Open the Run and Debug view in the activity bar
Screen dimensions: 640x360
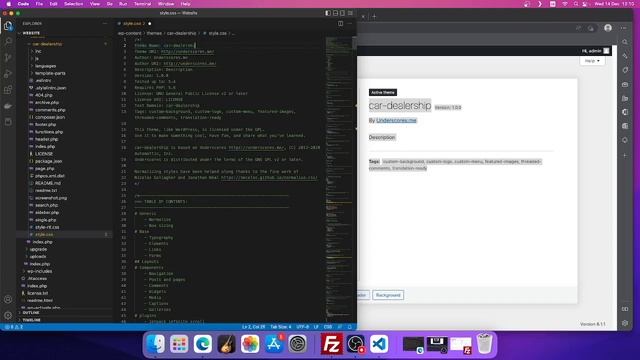tap(8, 73)
